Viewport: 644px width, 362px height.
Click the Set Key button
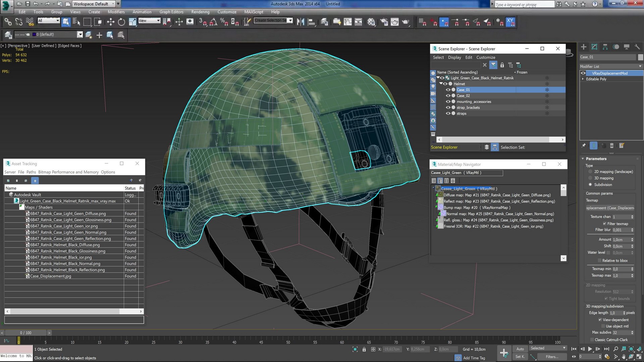[520, 357]
